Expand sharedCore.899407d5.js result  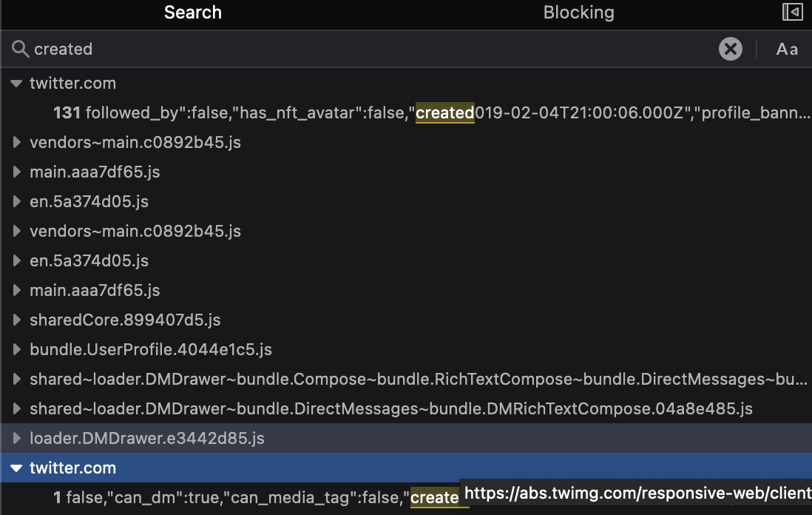click(x=16, y=320)
